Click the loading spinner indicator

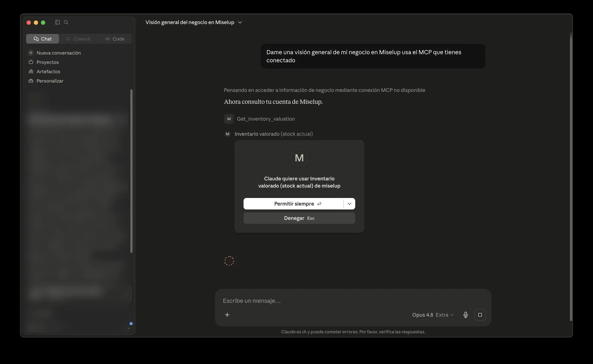229,261
